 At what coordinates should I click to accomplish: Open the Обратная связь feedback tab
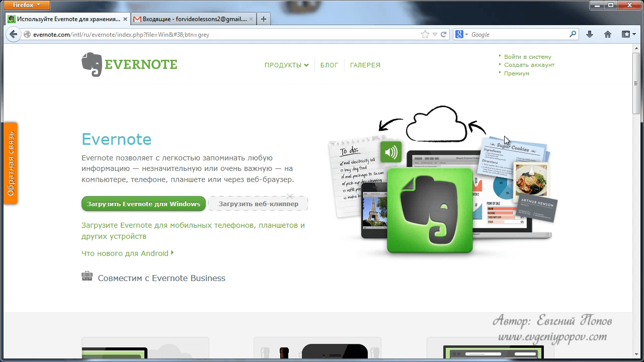[10, 163]
